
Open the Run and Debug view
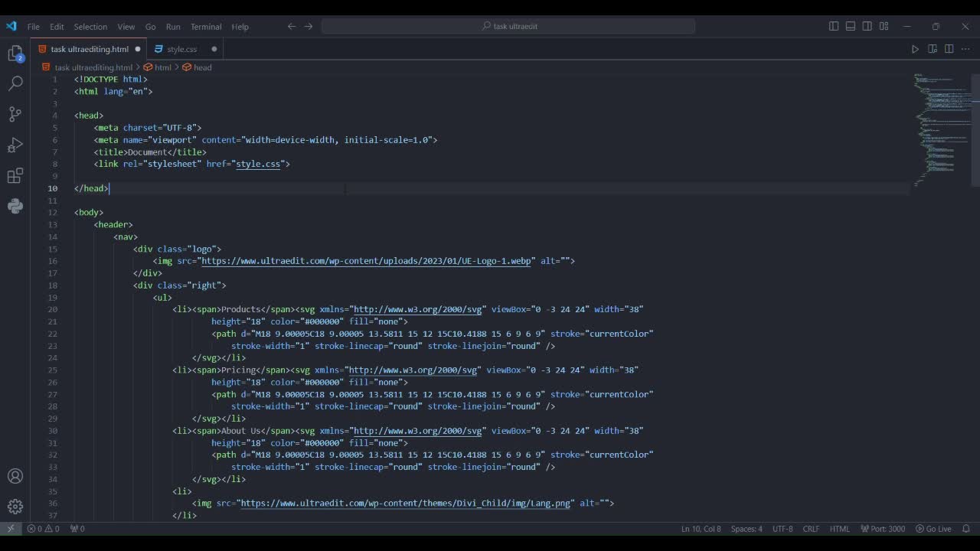point(15,145)
